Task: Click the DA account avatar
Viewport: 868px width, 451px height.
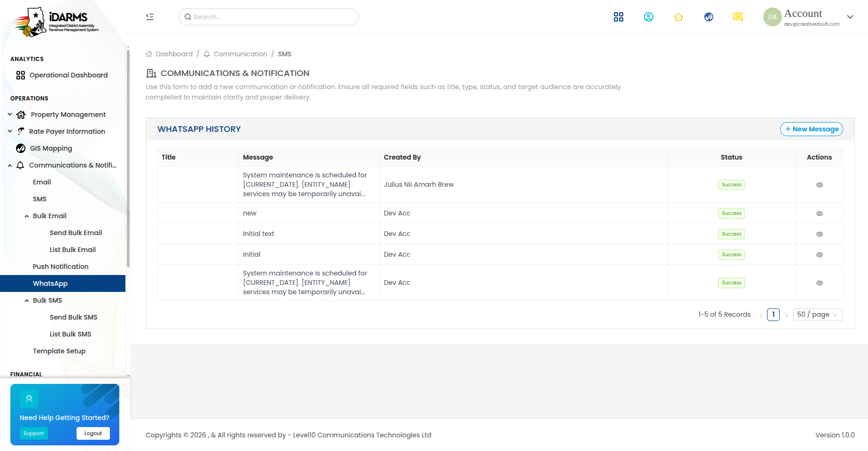Action: [x=772, y=17]
